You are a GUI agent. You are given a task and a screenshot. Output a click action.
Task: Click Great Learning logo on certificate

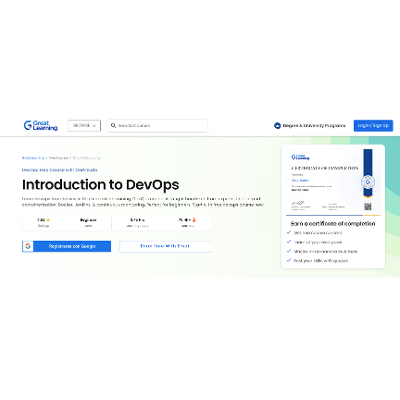click(x=300, y=157)
